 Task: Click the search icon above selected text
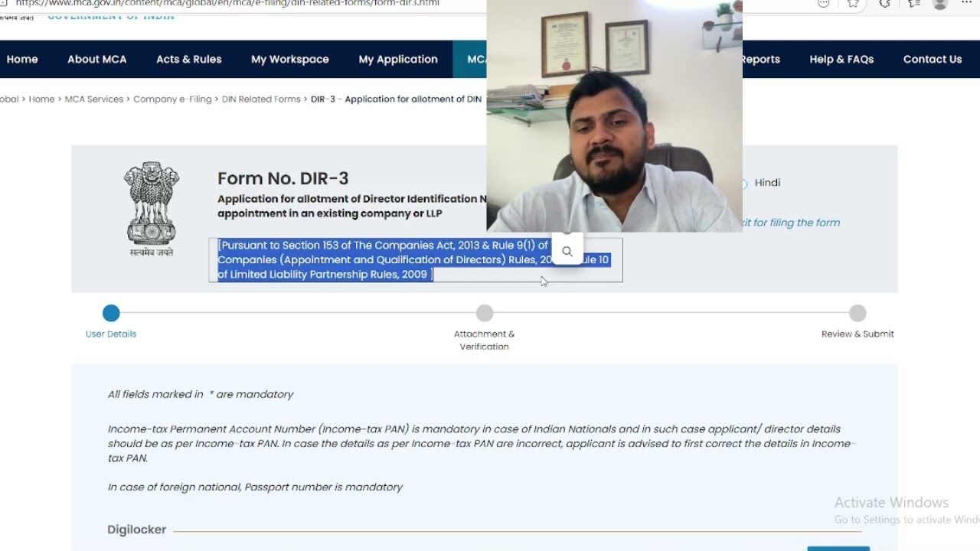(567, 251)
